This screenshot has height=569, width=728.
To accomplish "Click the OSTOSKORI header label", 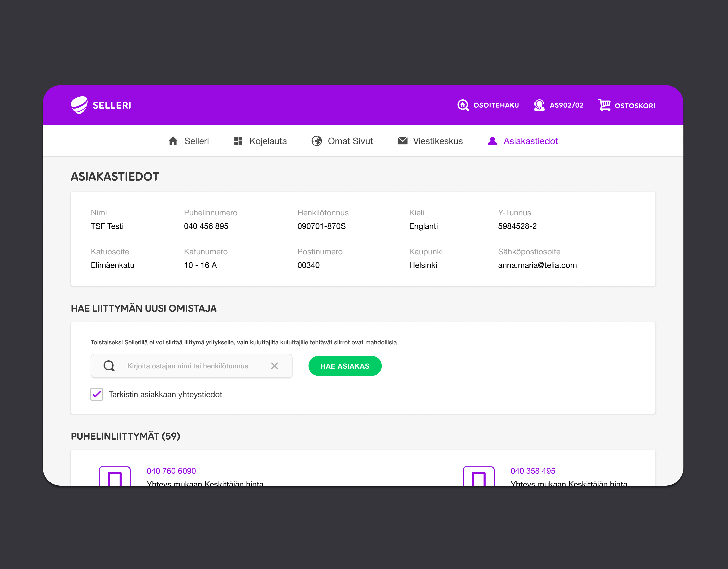I will (635, 106).
